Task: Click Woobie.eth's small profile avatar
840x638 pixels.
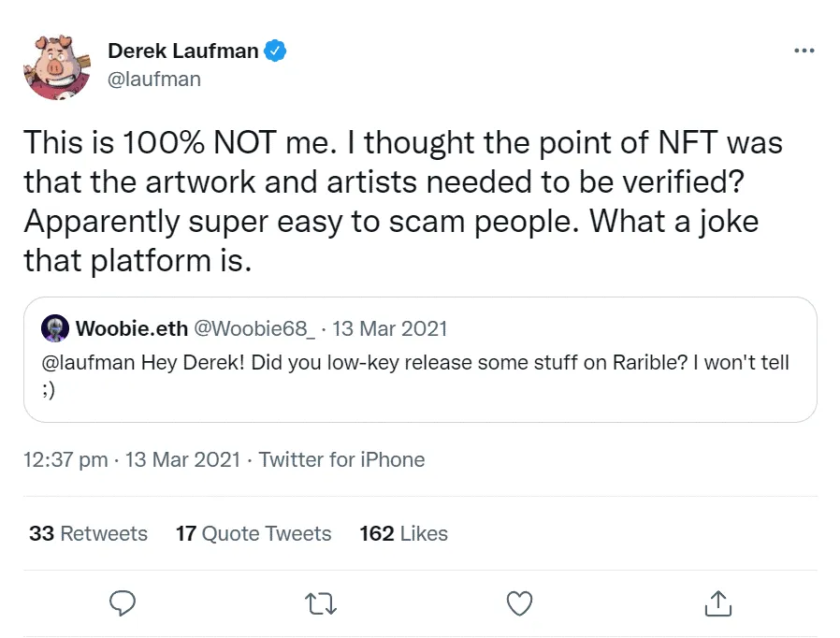Action: (55, 328)
